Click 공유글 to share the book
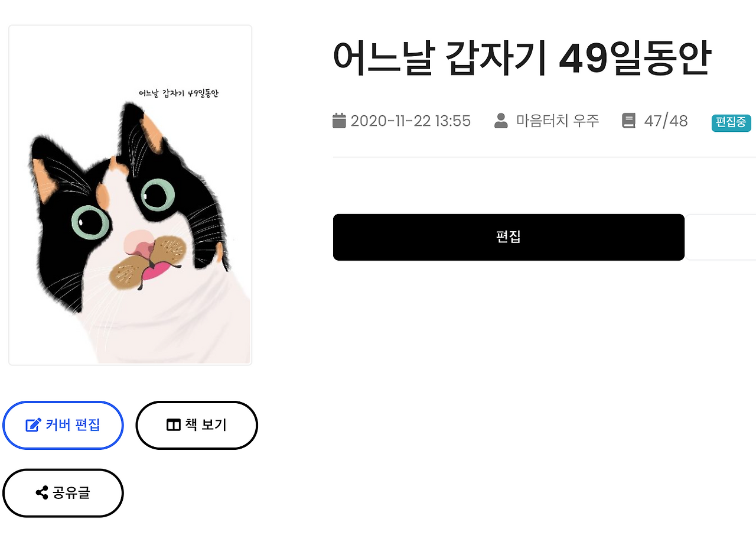 63,492
